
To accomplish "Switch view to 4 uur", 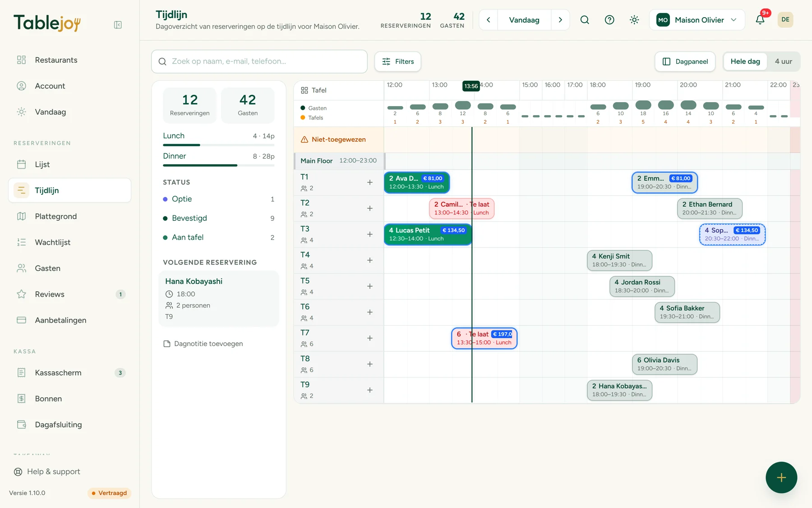I will (784, 61).
